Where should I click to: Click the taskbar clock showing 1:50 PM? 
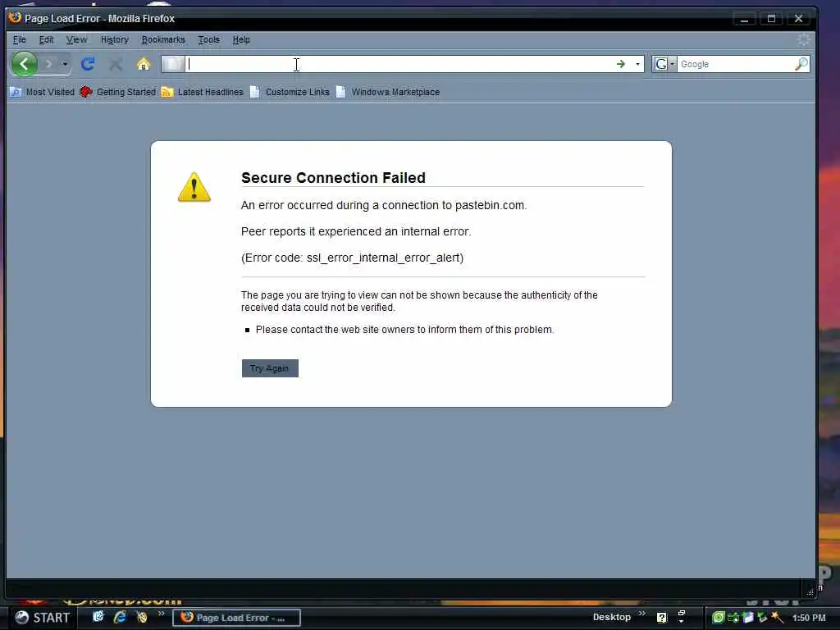click(808, 618)
